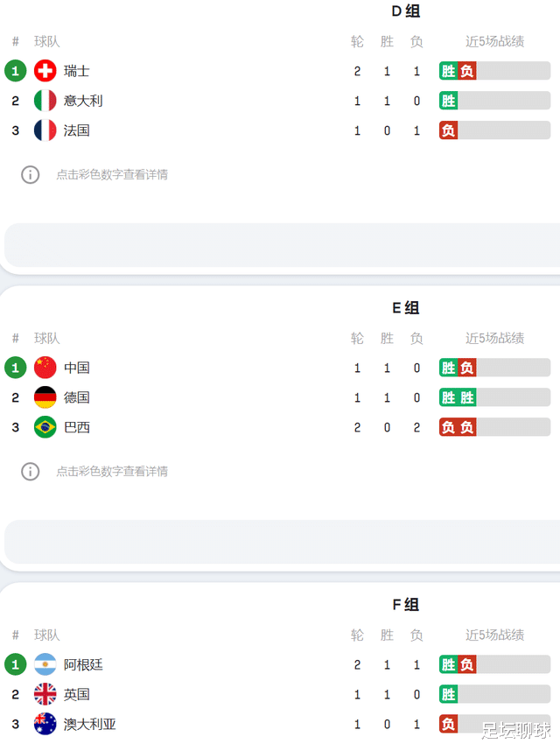Click the Brazil flag icon
The width and height of the screenshot is (560, 751).
(x=45, y=427)
